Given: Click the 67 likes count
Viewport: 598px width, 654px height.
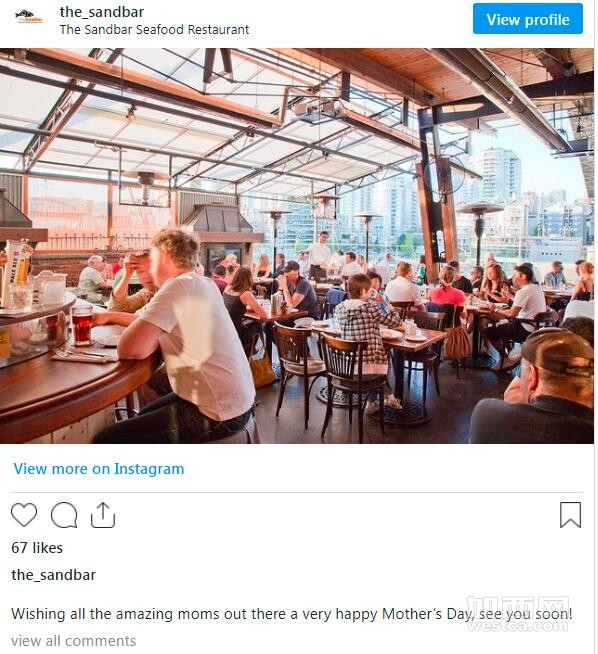Looking at the screenshot, I should click(37, 548).
